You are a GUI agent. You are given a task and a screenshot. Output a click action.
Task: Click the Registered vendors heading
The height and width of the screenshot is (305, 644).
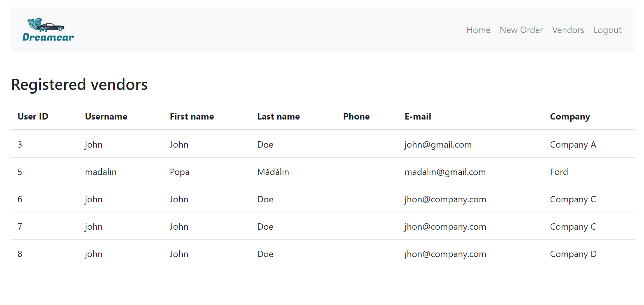click(x=79, y=84)
